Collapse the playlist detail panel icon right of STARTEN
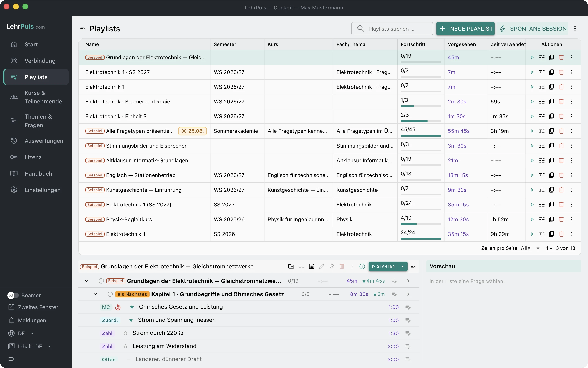 (x=413, y=266)
